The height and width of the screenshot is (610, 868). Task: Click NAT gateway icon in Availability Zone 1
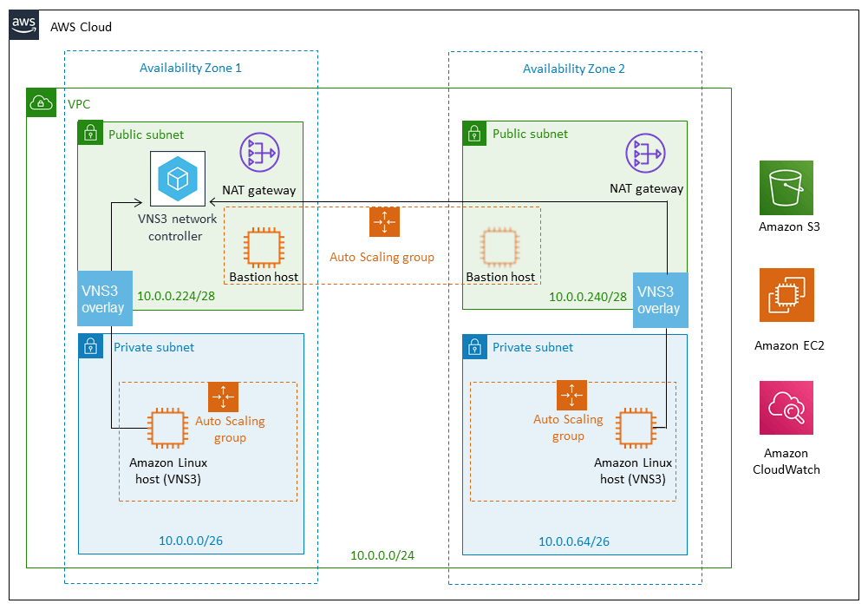point(259,153)
